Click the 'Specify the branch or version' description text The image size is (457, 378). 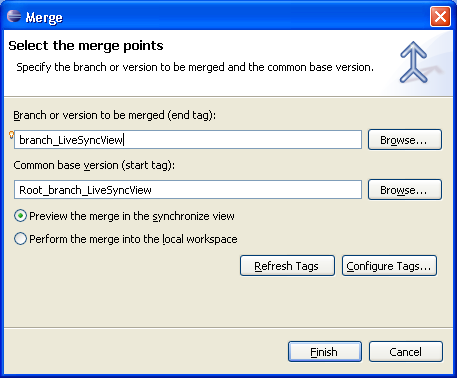(195, 67)
